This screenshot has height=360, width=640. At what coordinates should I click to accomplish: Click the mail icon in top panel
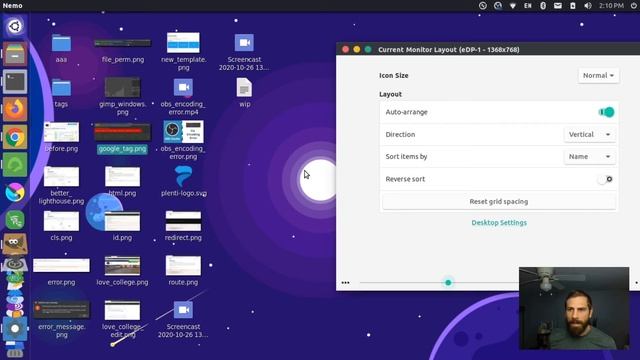click(x=558, y=6)
